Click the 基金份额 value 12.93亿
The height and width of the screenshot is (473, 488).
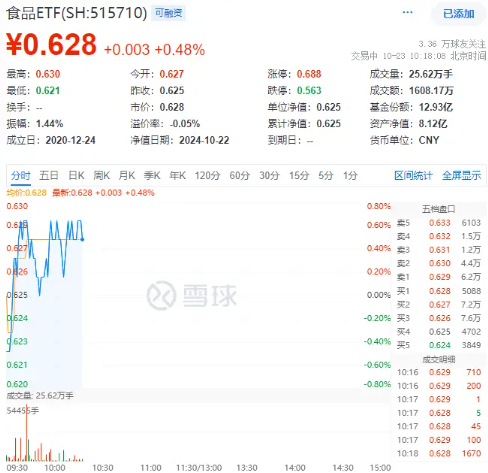click(436, 107)
